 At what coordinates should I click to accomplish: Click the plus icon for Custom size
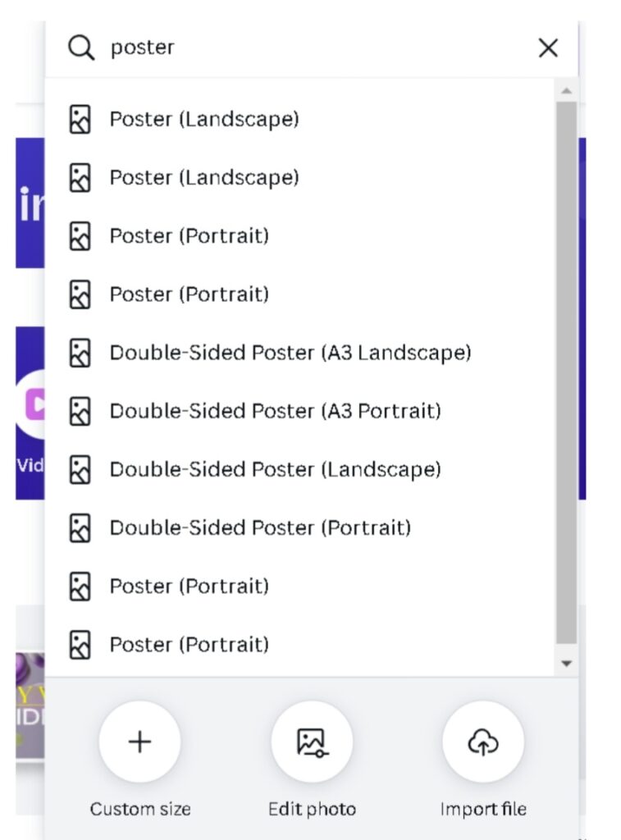[139, 742]
